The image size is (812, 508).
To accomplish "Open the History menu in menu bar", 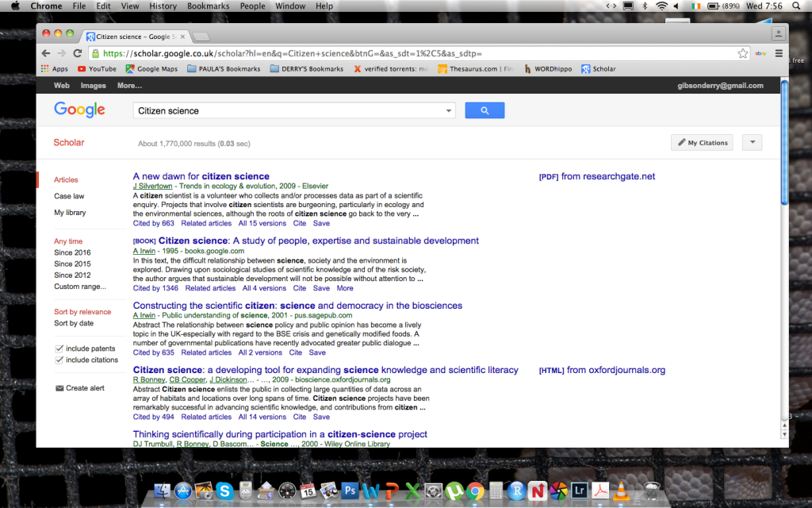I will click(x=163, y=6).
